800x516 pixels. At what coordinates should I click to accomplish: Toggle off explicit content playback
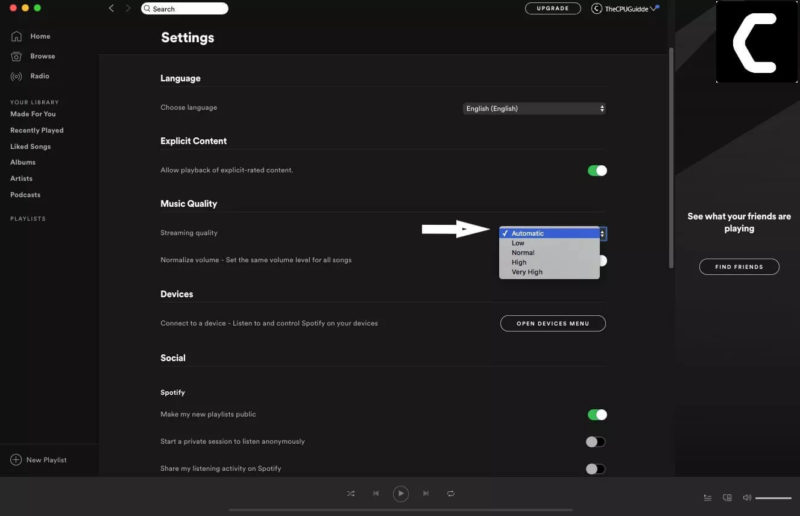pyautogui.click(x=597, y=170)
